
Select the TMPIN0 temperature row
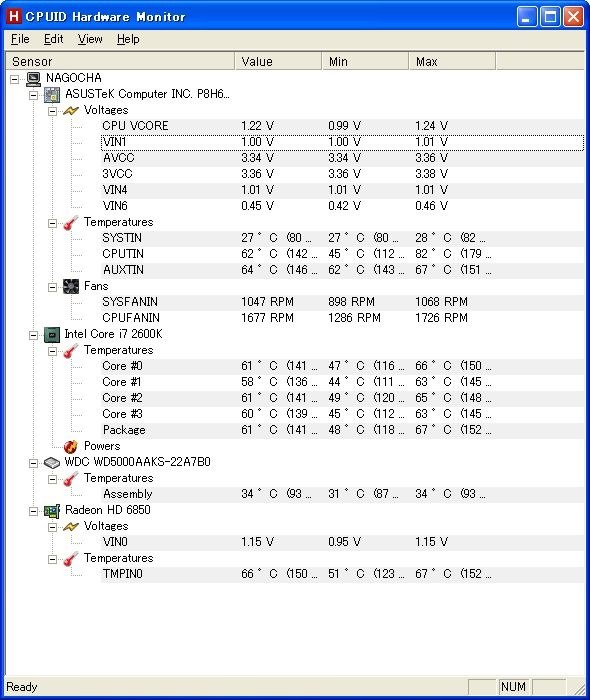pyautogui.click(x=343, y=575)
